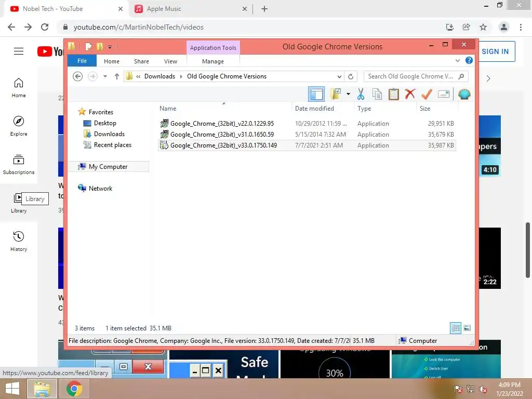Image resolution: width=532 pixels, height=399 pixels.
Task: Open the Manage ribbon tab
Action: [x=213, y=61]
